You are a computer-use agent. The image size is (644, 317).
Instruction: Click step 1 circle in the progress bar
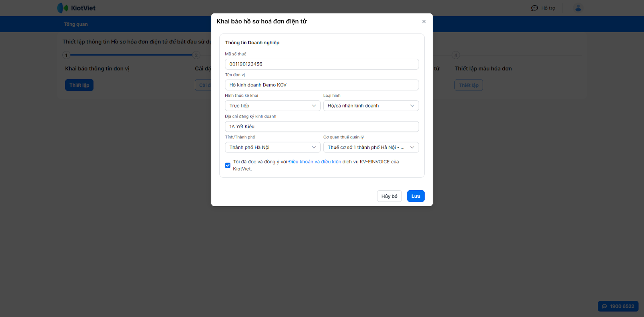[66, 55]
